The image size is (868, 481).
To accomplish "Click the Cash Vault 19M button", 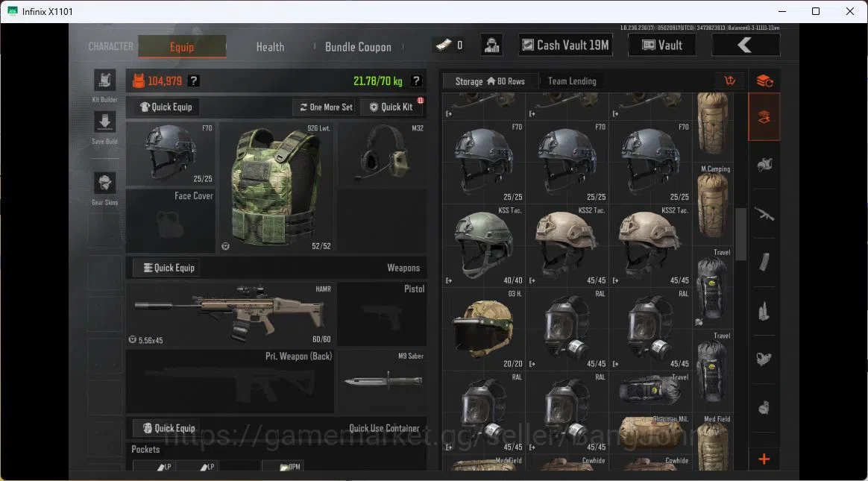I will [566, 45].
